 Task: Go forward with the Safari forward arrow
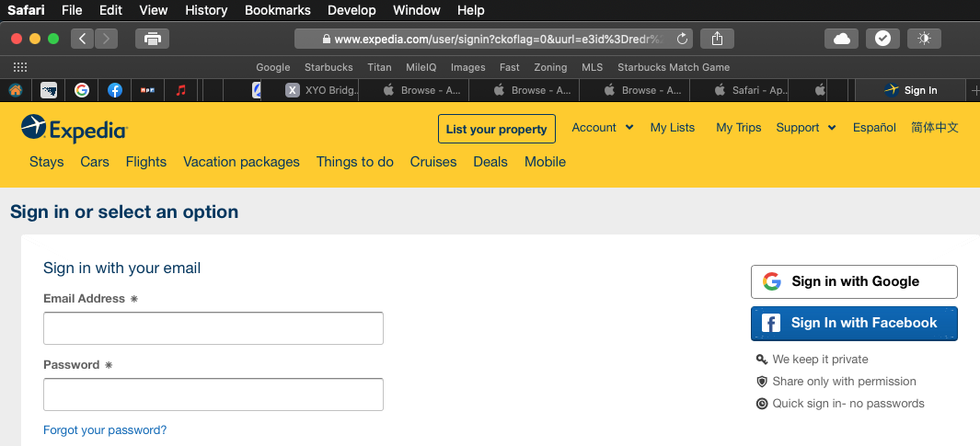click(106, 39)
